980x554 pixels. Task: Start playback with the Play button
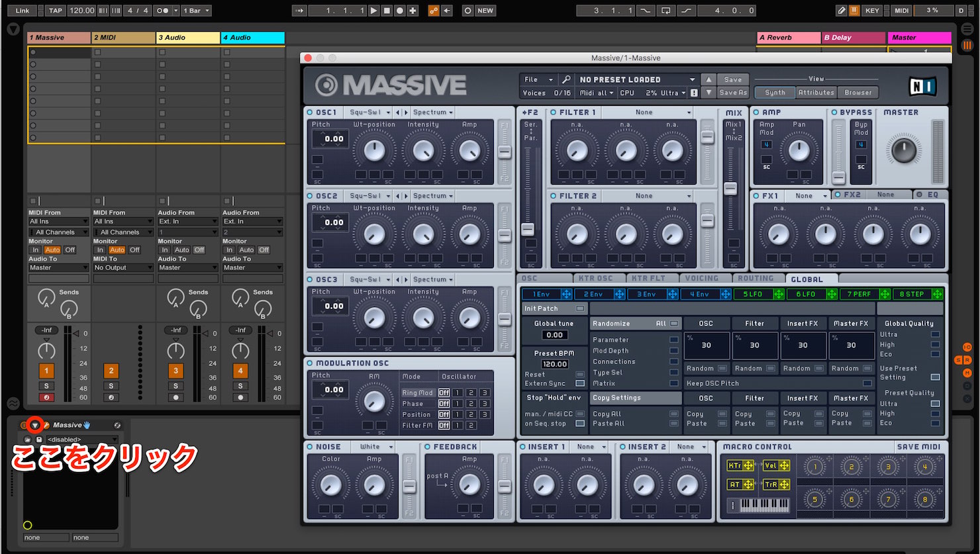373,11
